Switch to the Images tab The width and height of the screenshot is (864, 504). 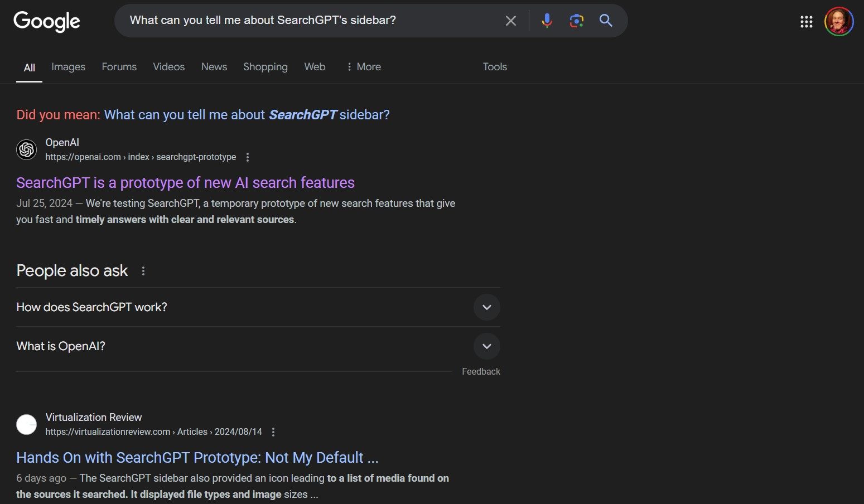coord(68,67)
